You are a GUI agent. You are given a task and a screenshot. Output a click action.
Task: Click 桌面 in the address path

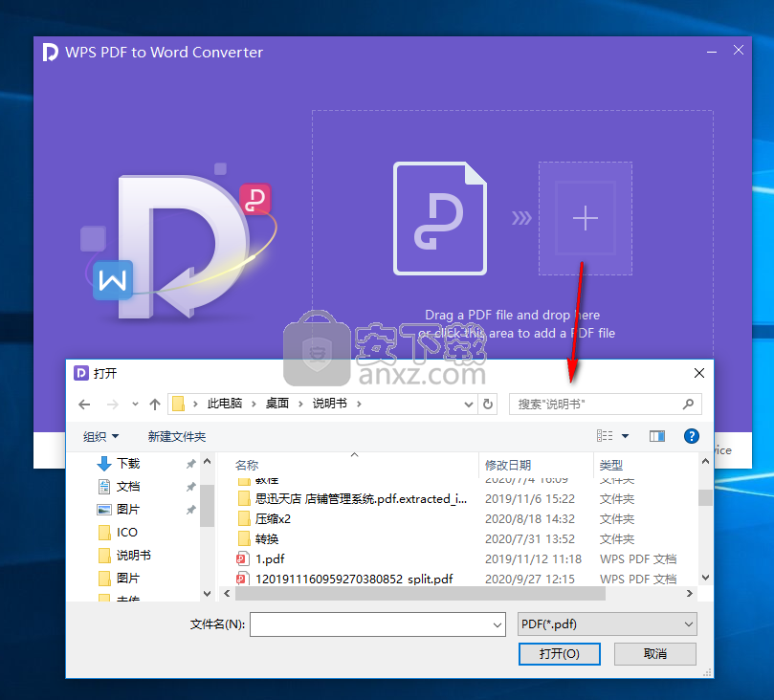276,404
